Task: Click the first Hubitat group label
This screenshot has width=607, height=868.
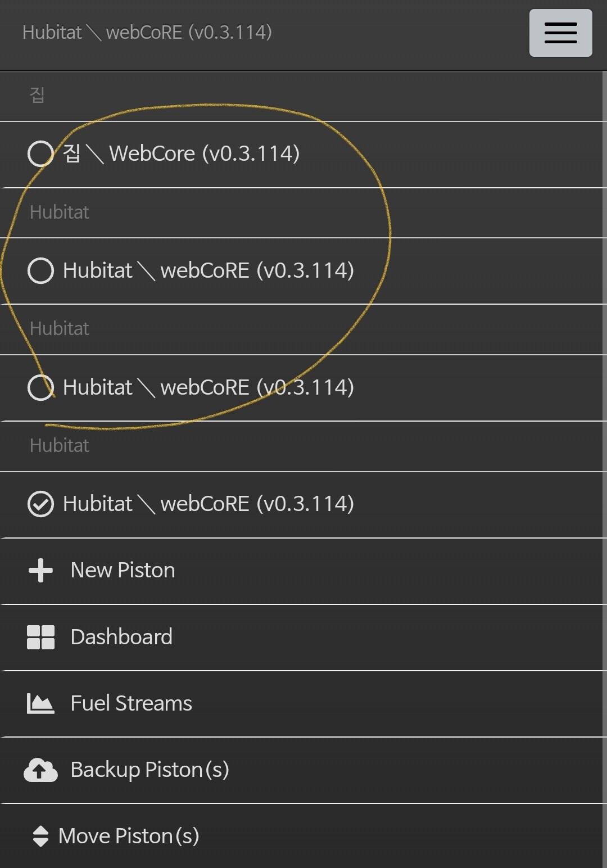Action: [59, 212]
